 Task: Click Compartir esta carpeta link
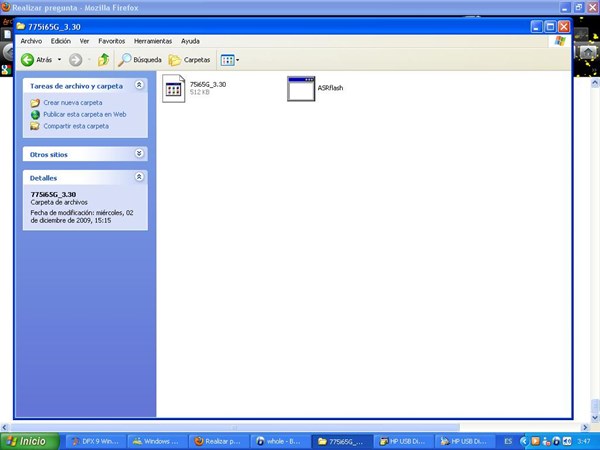point(76,126)
